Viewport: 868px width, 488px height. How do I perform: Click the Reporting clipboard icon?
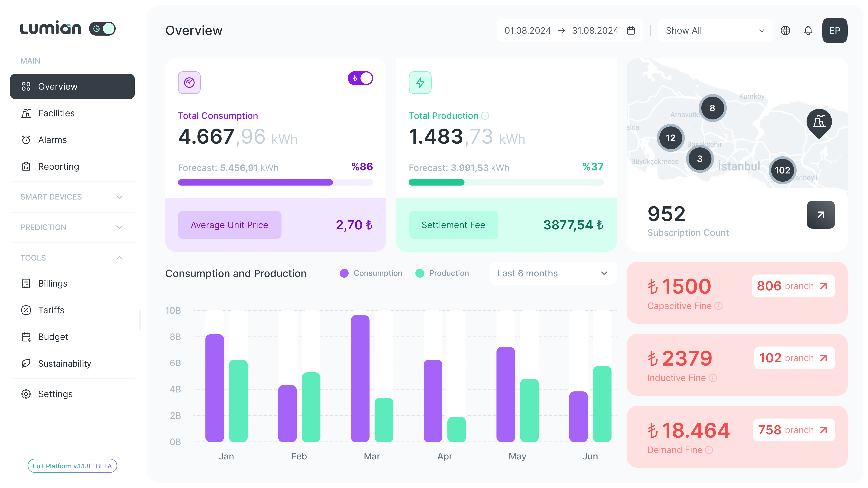tap(26, 166)
